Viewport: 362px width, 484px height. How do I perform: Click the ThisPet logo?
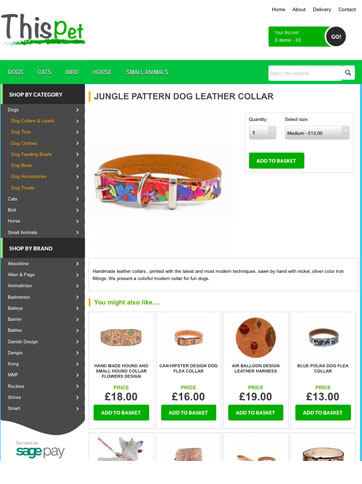(x=43, y=29)
